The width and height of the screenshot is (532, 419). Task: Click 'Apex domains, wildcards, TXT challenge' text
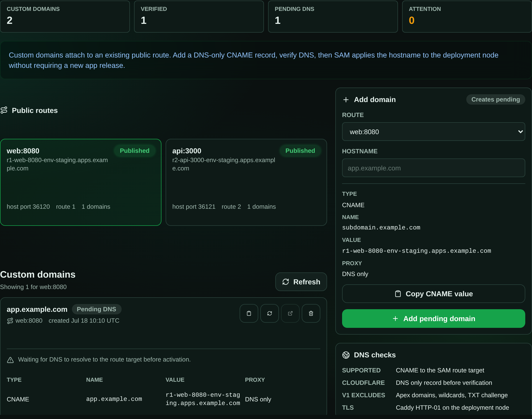452,395
